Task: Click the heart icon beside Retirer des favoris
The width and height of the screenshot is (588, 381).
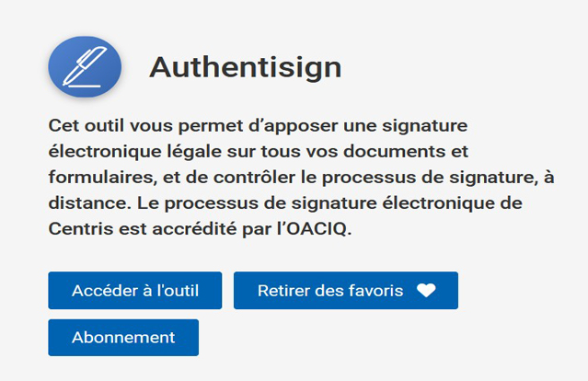Action: 425,291
